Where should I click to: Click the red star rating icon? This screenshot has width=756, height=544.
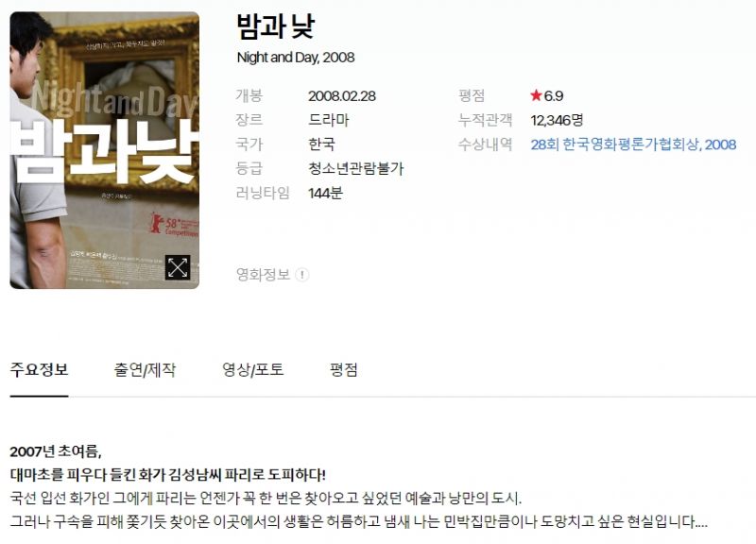(x=536, y=95)
